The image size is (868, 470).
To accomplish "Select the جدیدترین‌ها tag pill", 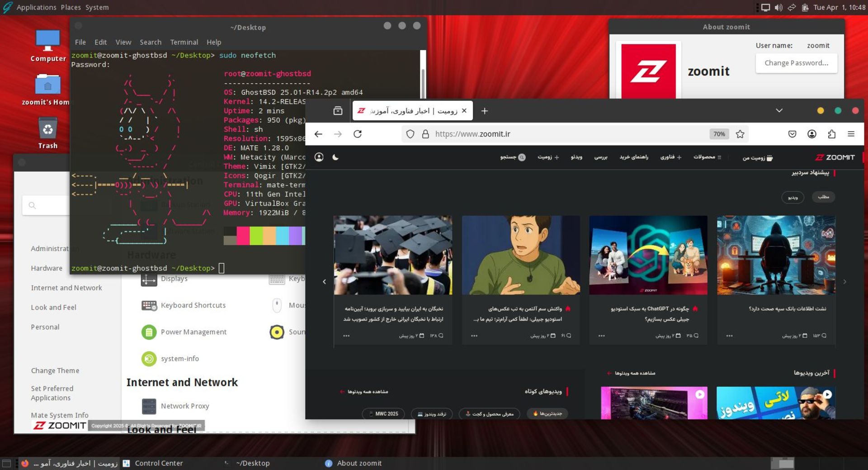I will tap(547, 413).
